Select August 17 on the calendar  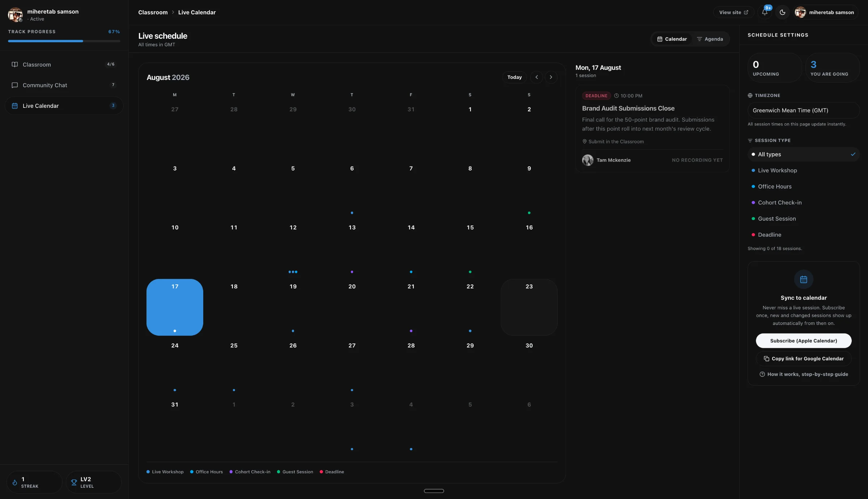click(175, 307)
